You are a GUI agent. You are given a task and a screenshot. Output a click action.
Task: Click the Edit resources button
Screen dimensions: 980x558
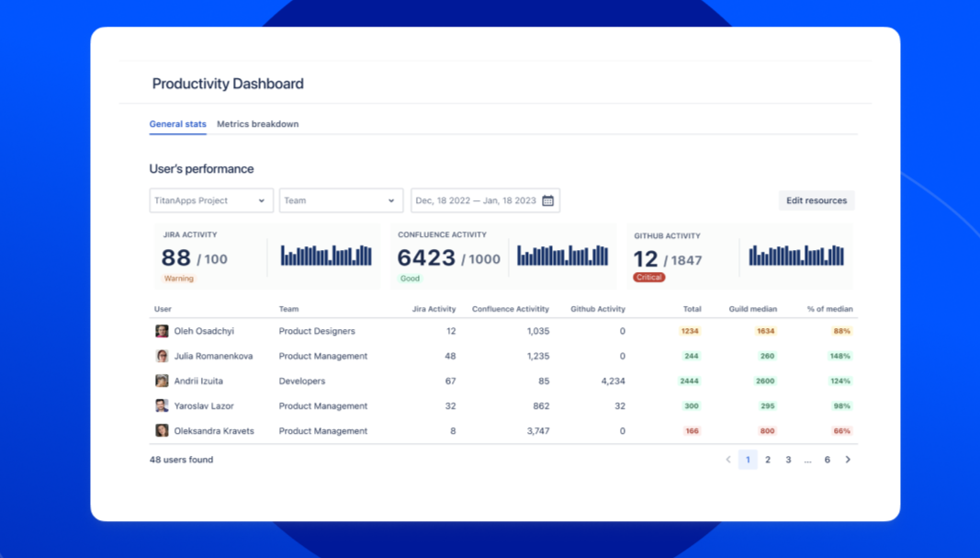point(816,200)
